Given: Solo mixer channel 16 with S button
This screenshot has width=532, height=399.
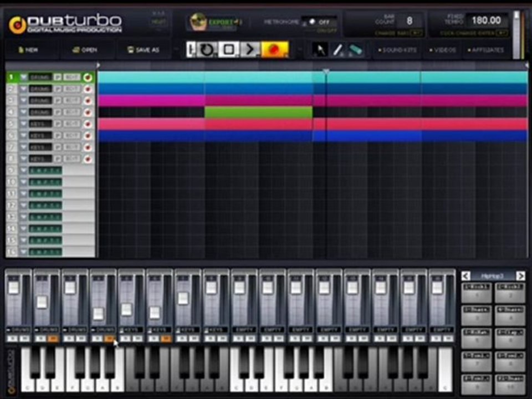Looking at the screenshot, I should 436,338.
